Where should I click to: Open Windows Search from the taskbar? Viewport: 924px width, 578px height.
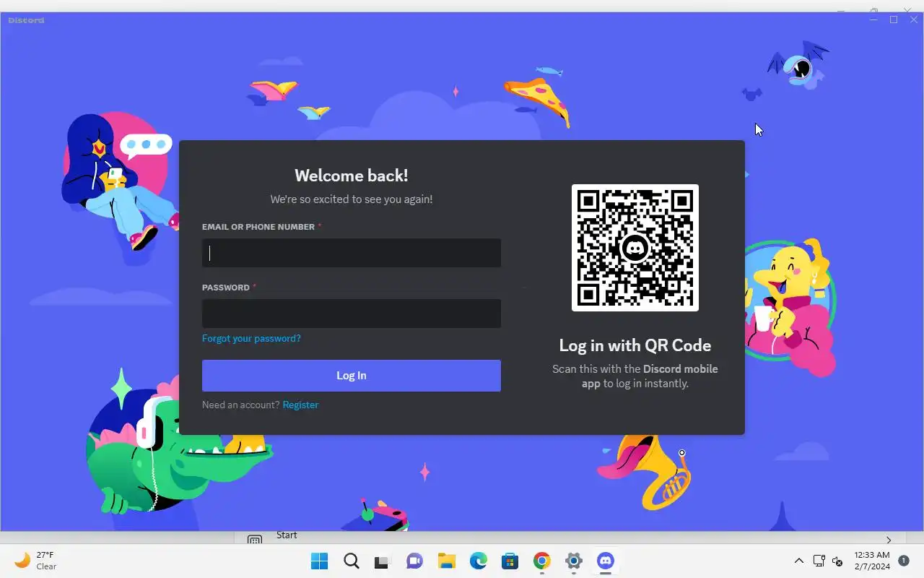(351, 561)
